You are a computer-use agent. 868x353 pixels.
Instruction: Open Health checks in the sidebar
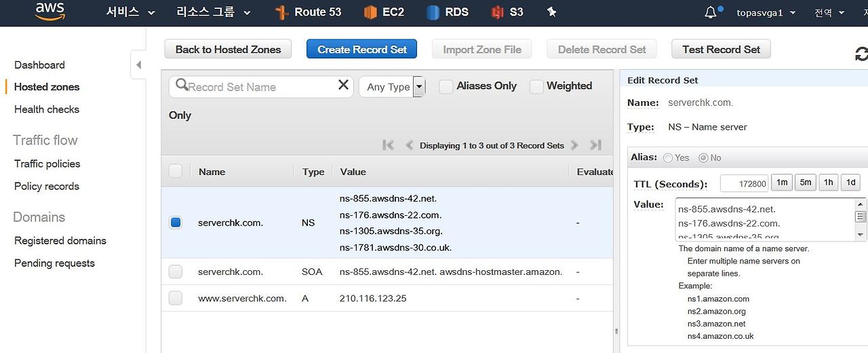(47, 109)
